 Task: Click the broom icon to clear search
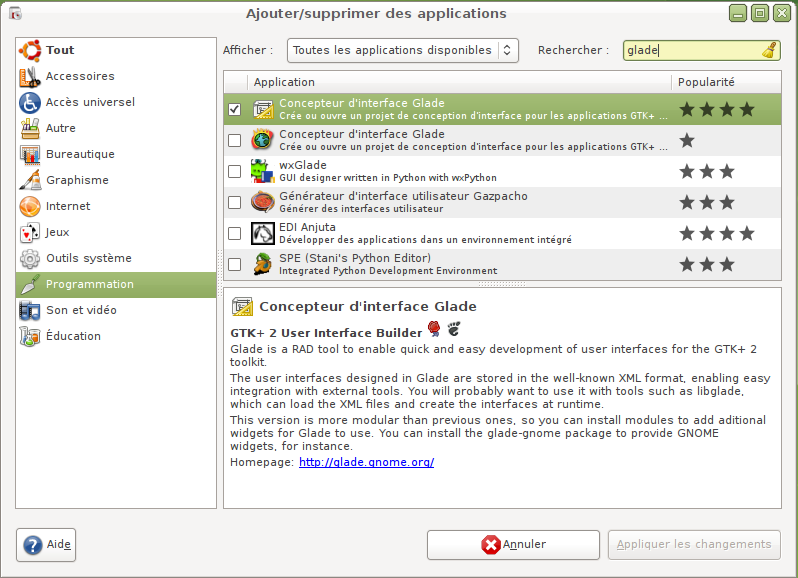pyautogui.click(x=770, y=50)
